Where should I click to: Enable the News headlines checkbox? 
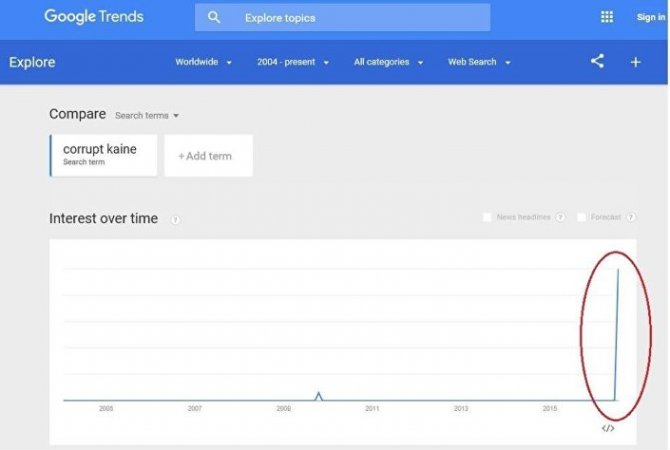point(487,217)
